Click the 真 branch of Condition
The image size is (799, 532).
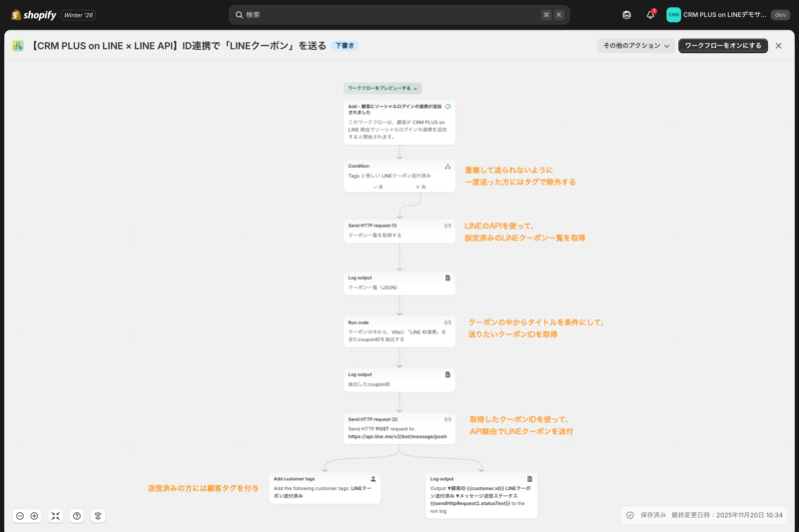(378, 187)
